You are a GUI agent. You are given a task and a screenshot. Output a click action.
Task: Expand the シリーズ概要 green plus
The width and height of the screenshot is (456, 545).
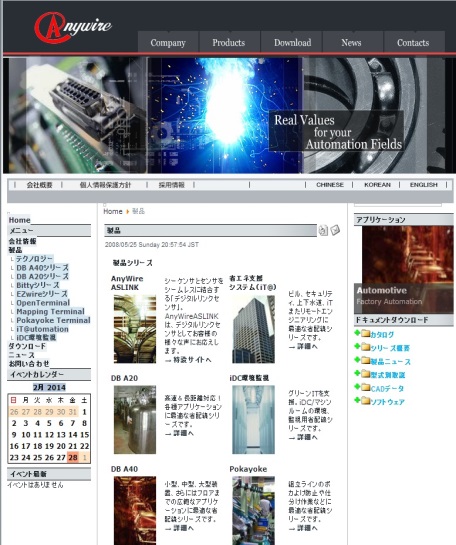point(357,346)
